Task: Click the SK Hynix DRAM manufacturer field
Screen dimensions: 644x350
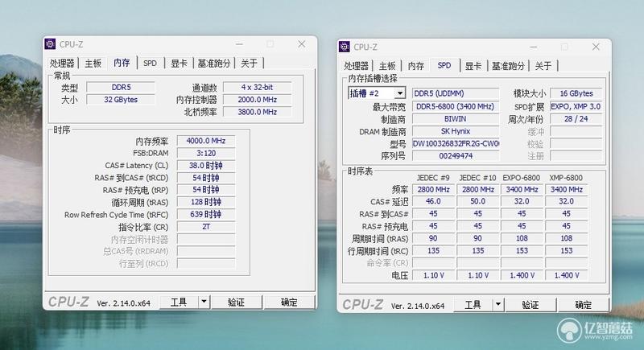Action: (x=456, y=131)
